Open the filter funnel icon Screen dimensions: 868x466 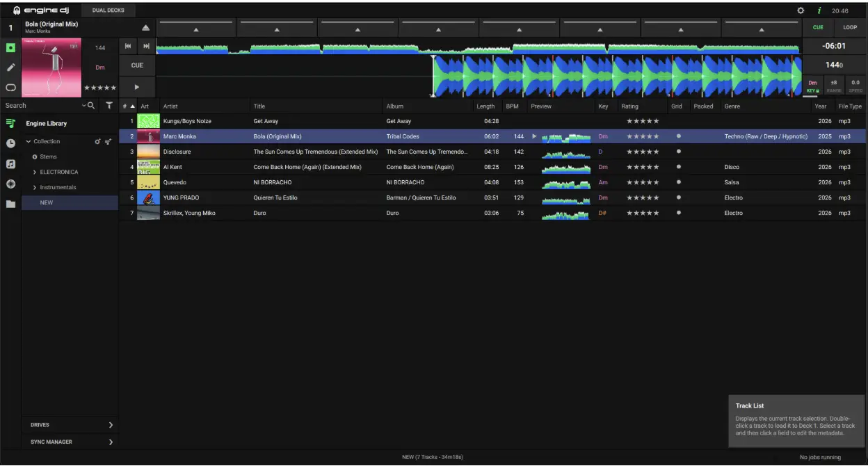click(x=109, y=106)
